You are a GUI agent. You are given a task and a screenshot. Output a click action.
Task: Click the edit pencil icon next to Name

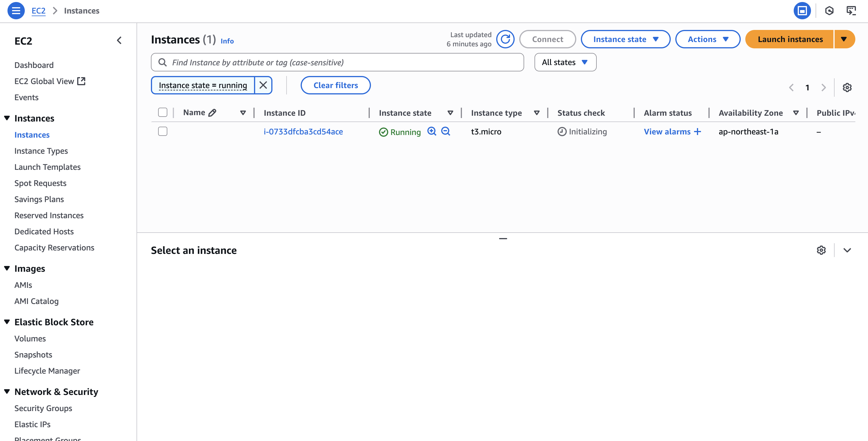[x=212, y=113]
